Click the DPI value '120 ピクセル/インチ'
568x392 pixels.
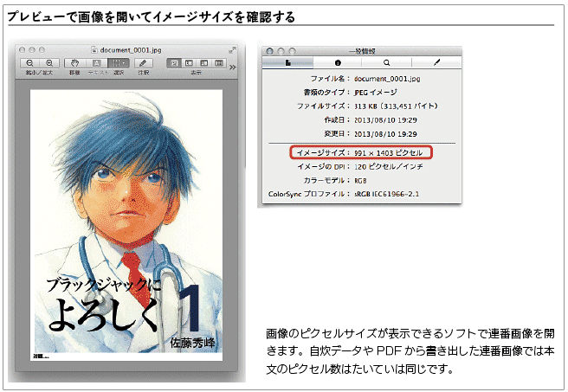click(388, 166)
